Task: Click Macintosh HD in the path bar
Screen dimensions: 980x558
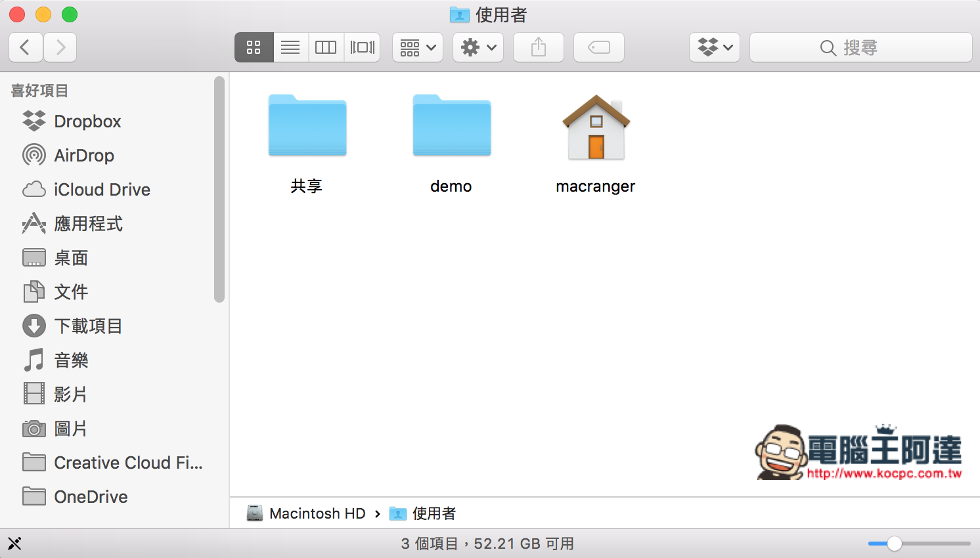Action: tap(306, 513)
